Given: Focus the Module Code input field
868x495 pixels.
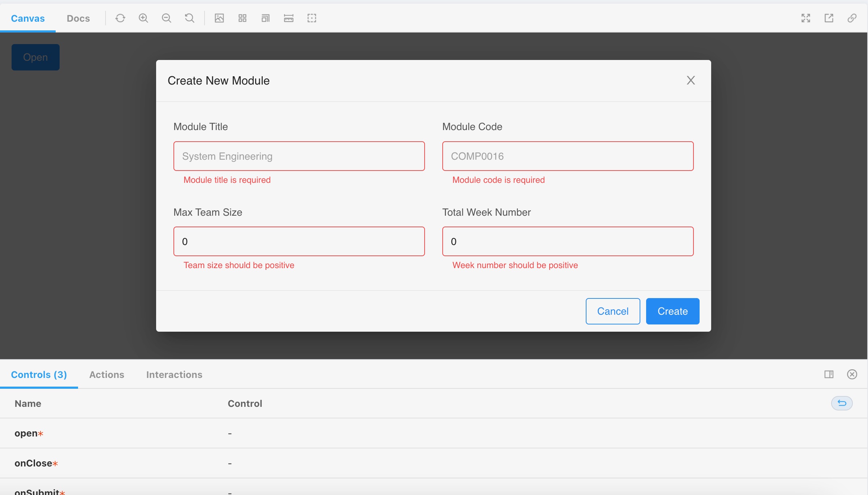Looking at the screenshot, I should pos(568,156).
